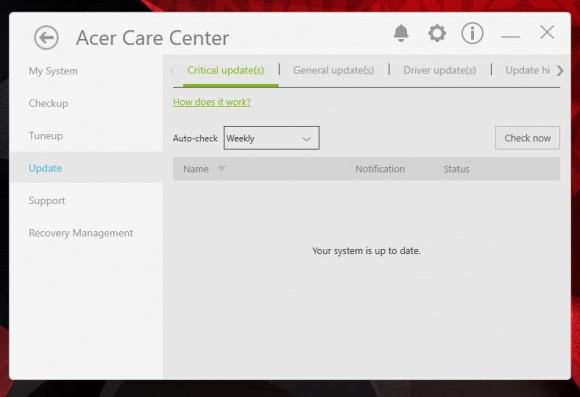
Task: Open notifications via the bell icon
Action: 401,33
